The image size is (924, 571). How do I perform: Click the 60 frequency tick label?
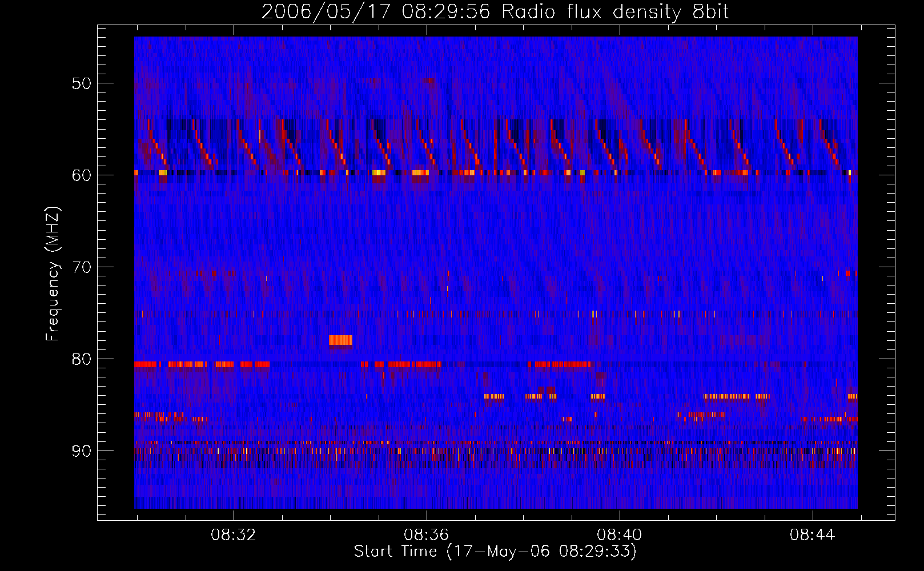tap(81, 175)
